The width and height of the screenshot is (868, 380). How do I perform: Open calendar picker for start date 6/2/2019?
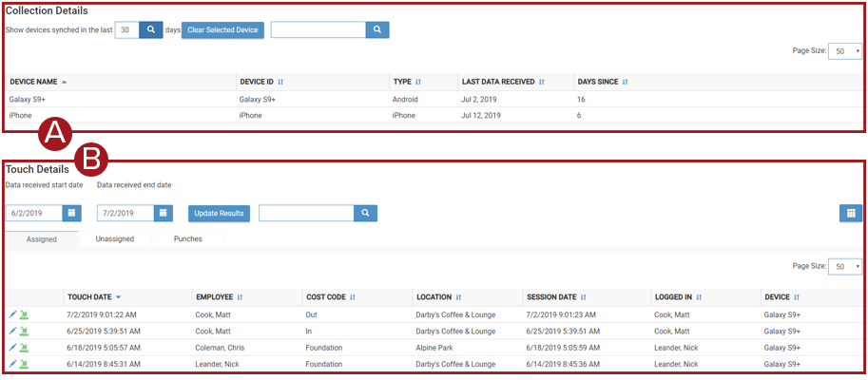coord(71,213)
